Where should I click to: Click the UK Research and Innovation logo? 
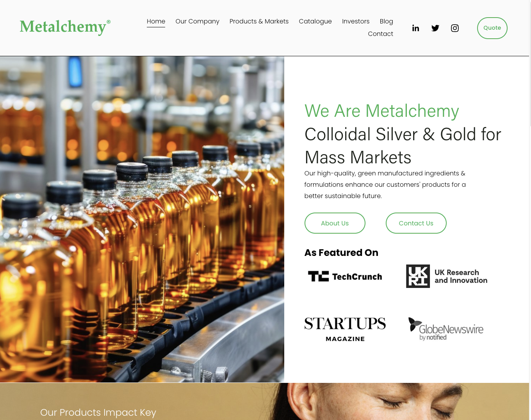pyautogui.click(x=447, y=276)
